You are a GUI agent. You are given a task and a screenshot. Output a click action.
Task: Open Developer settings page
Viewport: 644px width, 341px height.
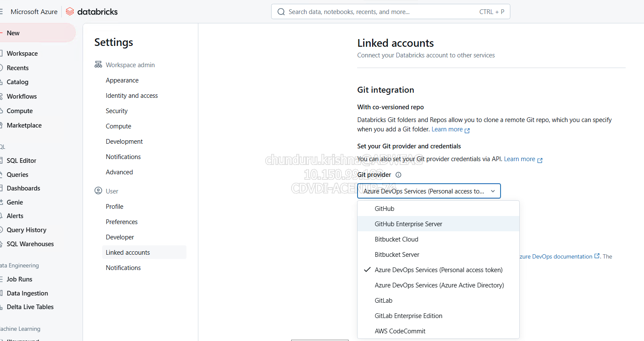pyautogui.click(x=120, y=237)
